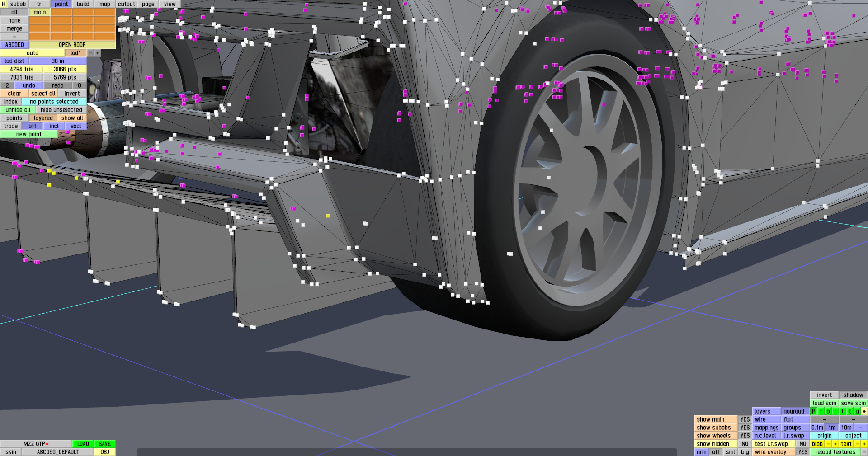868x456 pixels.
Task: Select the lod1 level button
Action: (x=76, y=53)
